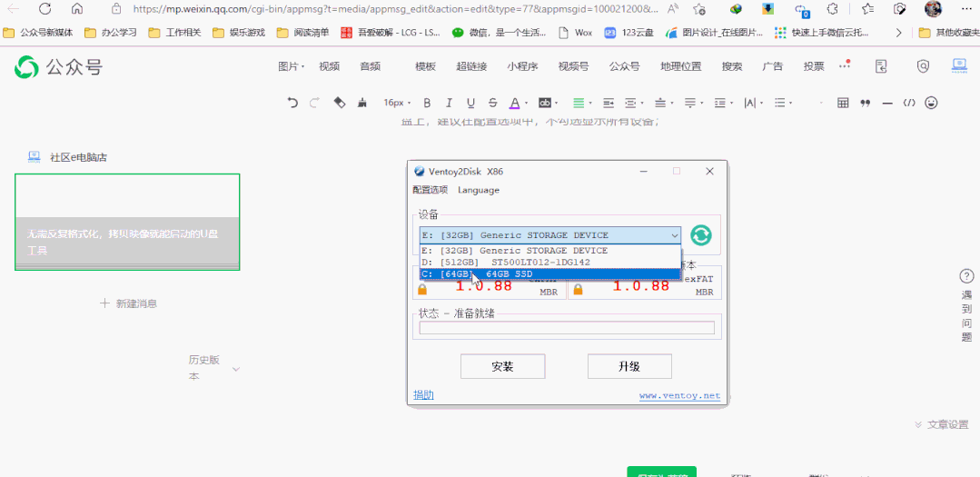Select 视频 in the insert menu
Viewport: 980px width, 477px height.
point(330,66)
